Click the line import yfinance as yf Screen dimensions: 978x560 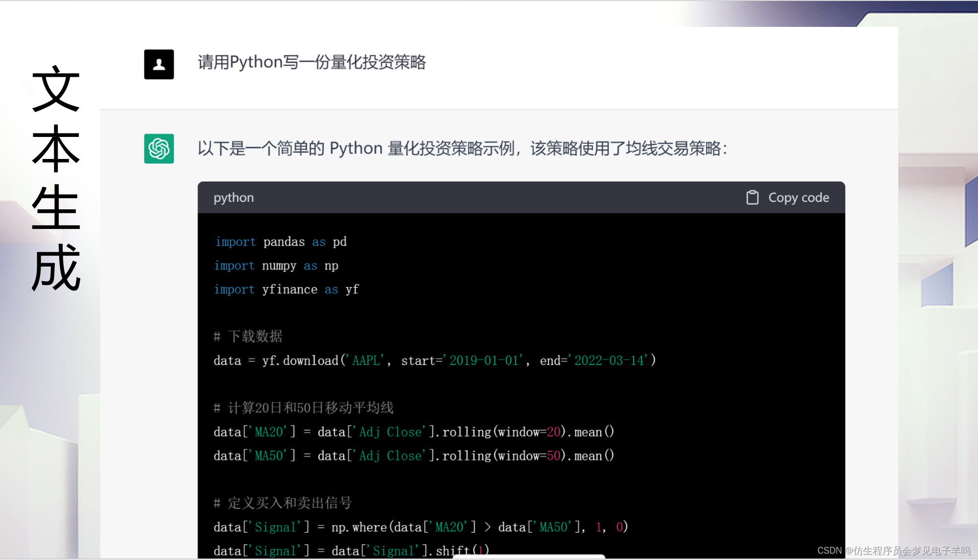pos(287,290)
